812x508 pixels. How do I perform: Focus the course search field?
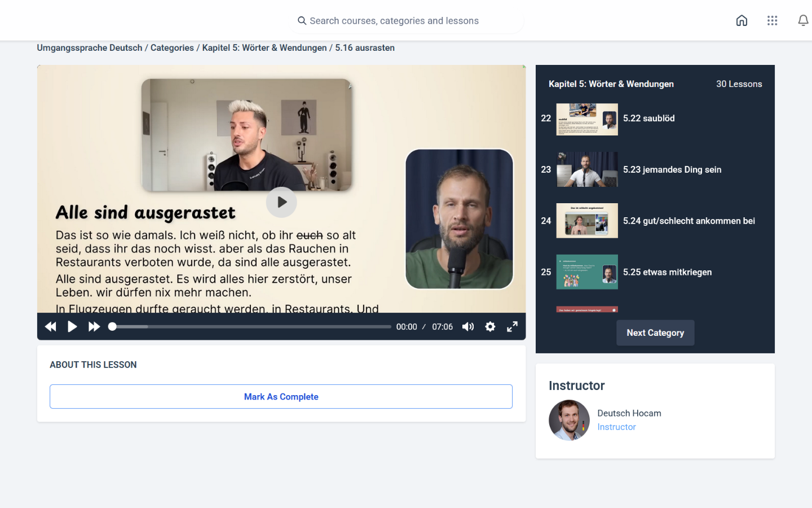point(406,21)
